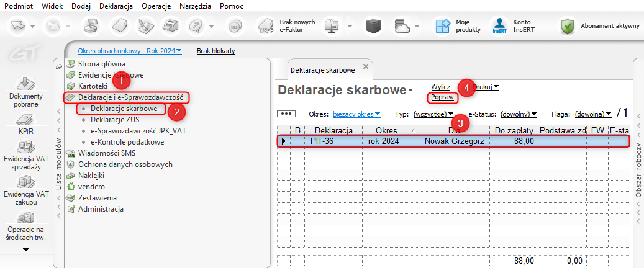Image resolution: width=644 pixels, height=268 pixels.
Task: Select Wiadomości SMS module
Action: point(107,153)
